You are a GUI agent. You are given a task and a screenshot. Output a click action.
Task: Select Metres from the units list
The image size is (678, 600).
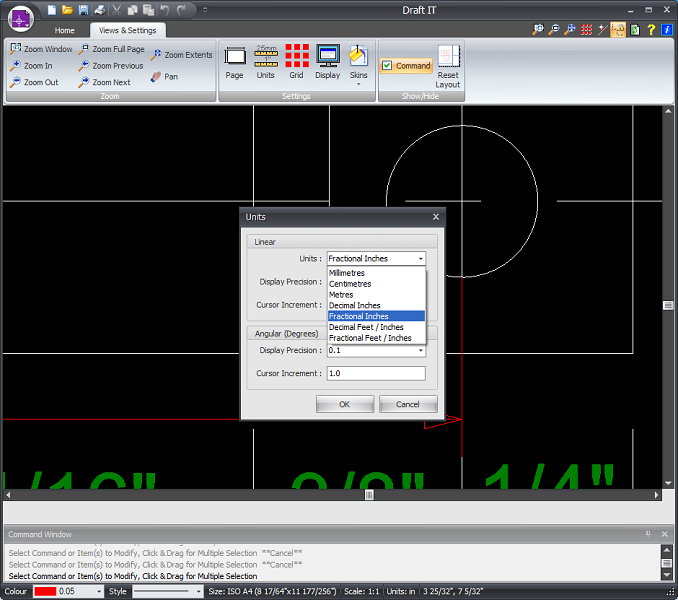(x=376, y=295)
